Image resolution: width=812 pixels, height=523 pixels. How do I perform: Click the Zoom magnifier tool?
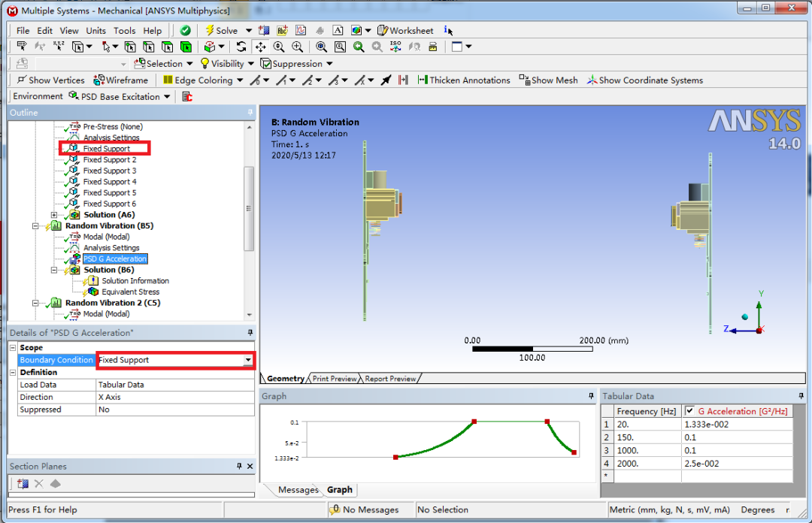[279, 47]
